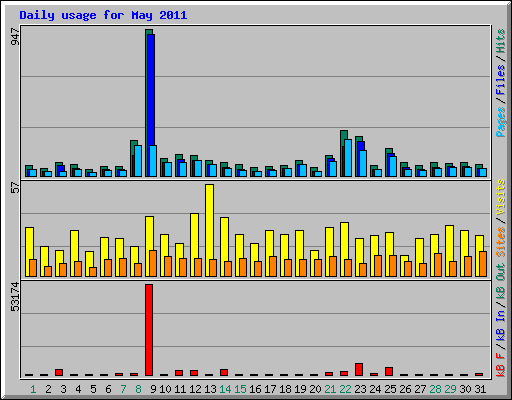Viewport: 512px width, 400px height.
Task: Click green day label 7
Action: pos(123,389)
